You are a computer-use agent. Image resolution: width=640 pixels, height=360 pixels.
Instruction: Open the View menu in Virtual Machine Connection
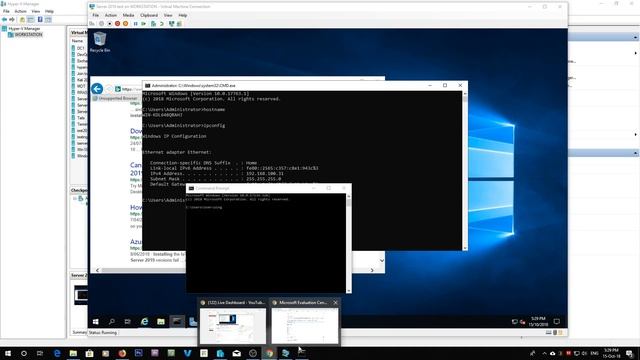point(168,15)
